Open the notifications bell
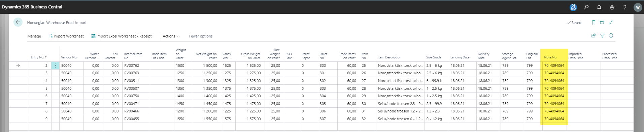This screenshot has height=132, width=644. (x=599, y=7)
